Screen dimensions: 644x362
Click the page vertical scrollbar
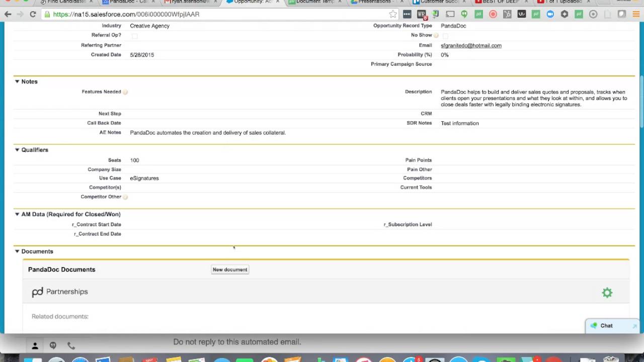click(641, 101)
